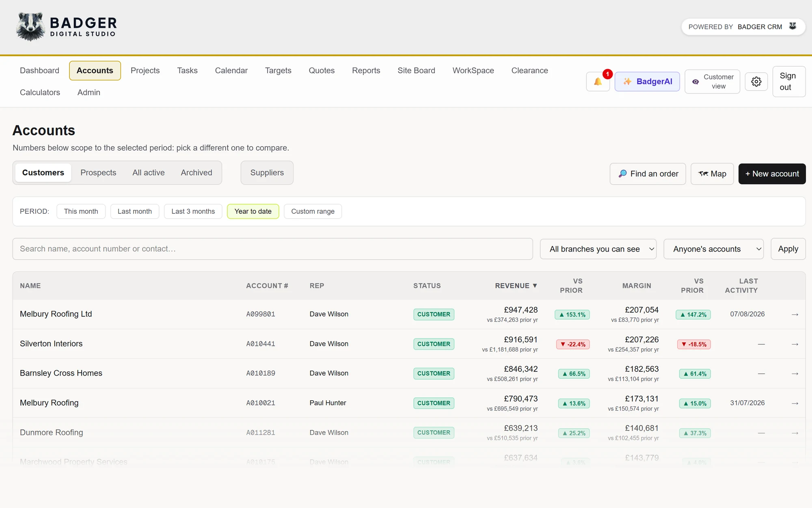Focus the account search field

[272, 249]
